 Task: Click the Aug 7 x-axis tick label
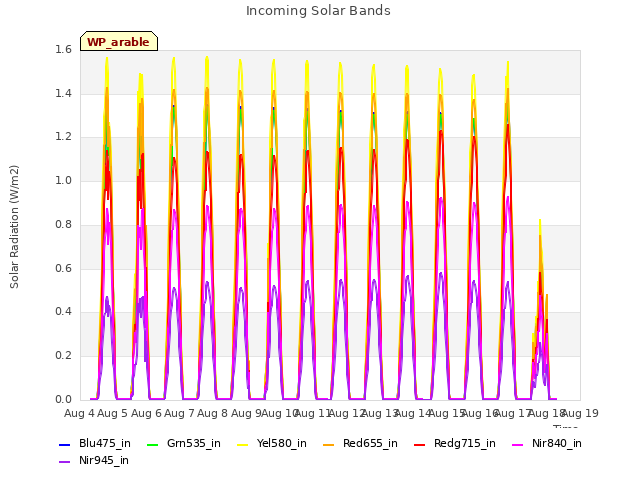[x=179, y=413]
